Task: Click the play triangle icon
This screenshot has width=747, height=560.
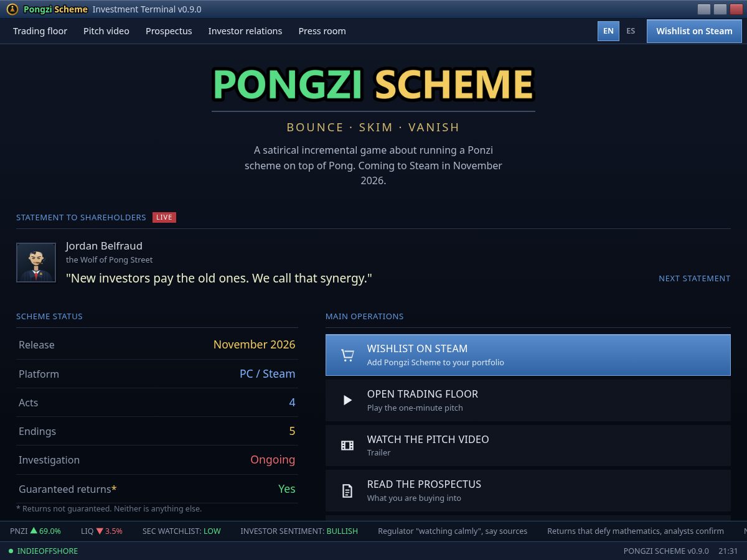Action: click(x=347, y=400)
